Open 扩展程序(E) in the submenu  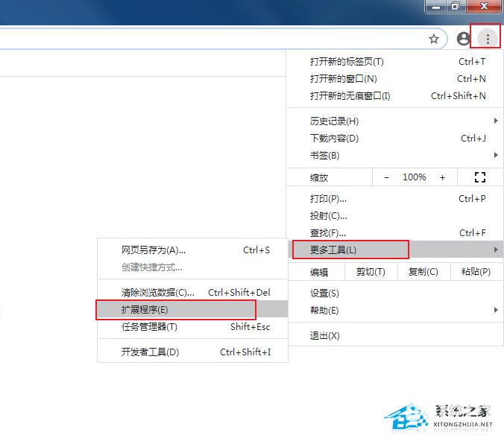[192, 309]
